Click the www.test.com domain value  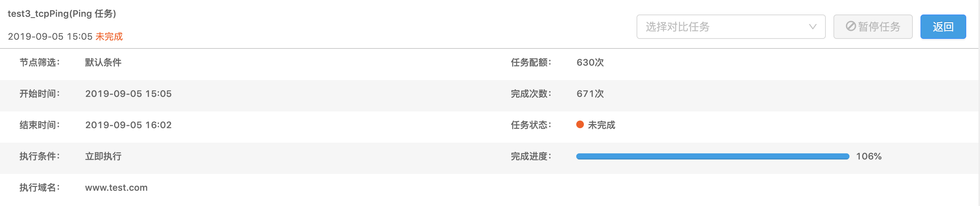(x=116, y=188)
